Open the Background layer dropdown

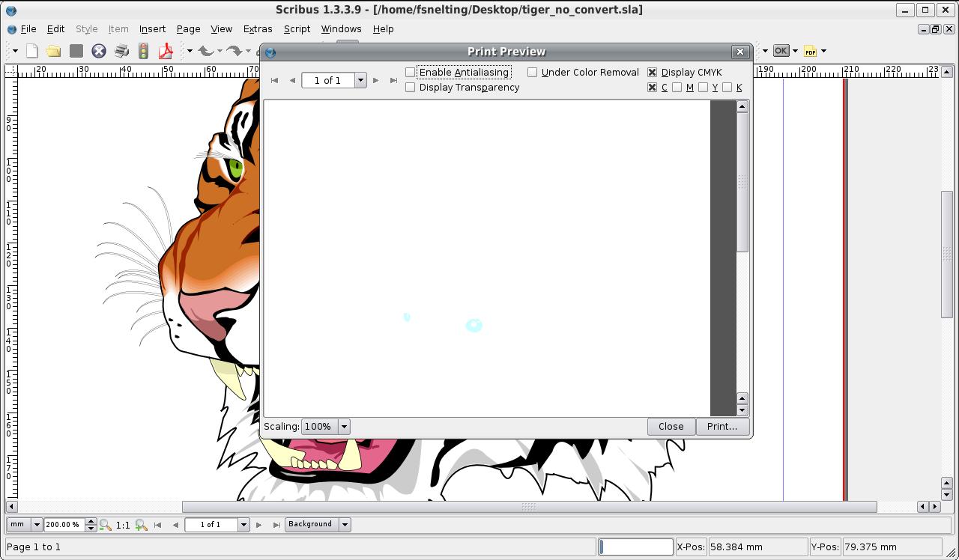pos(345,525)
